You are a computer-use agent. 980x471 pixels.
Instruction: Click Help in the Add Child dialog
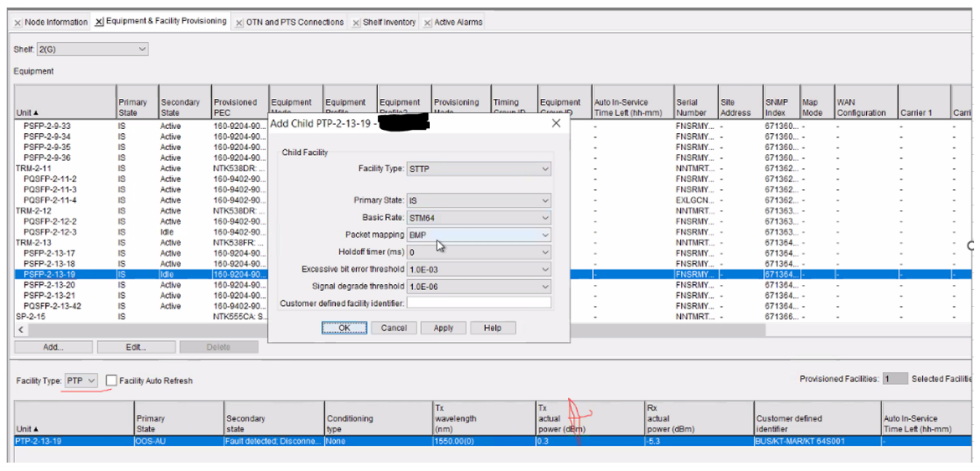pos(493,328)
